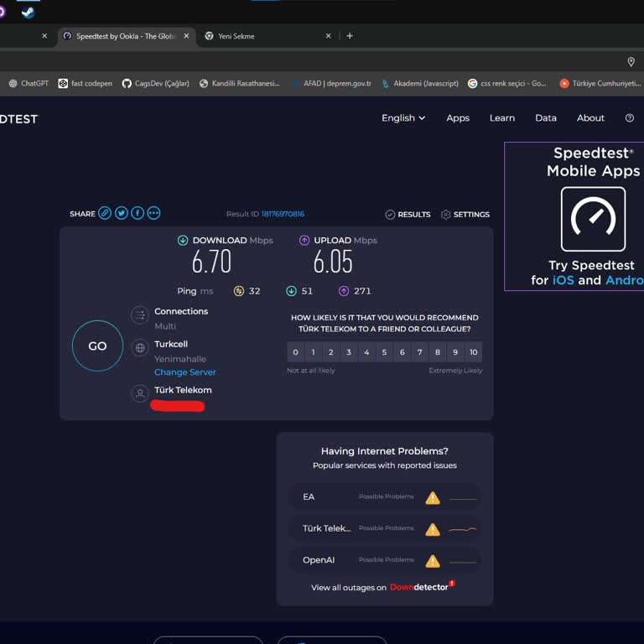Rate recommendation score 10
The image size is (644, 644).
(473, 352)
